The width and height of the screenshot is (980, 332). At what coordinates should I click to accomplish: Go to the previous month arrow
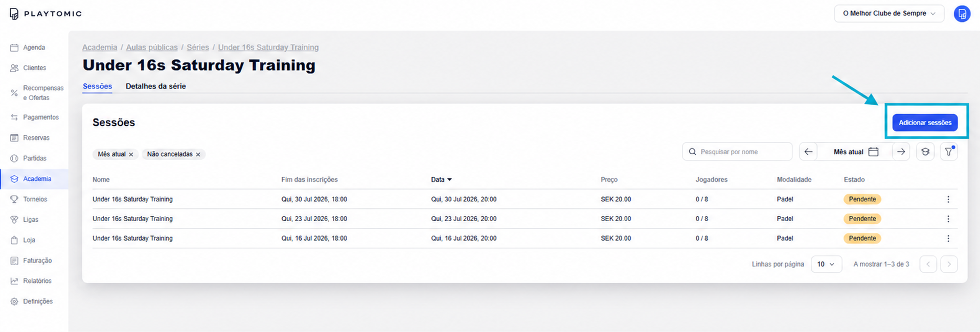808,152
